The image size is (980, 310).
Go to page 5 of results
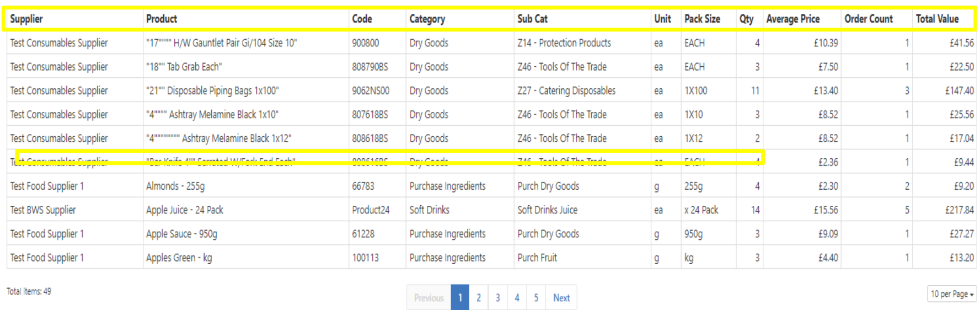536,297
